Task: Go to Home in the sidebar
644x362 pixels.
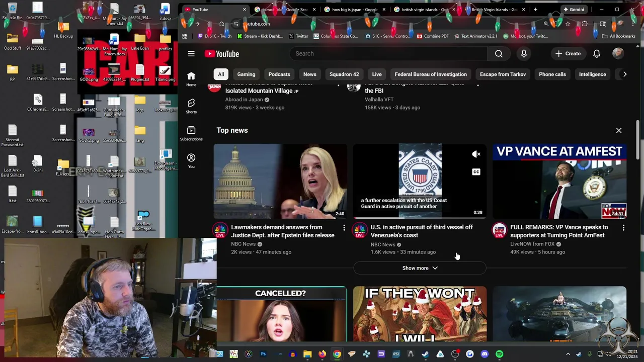Action: (191, 79)
